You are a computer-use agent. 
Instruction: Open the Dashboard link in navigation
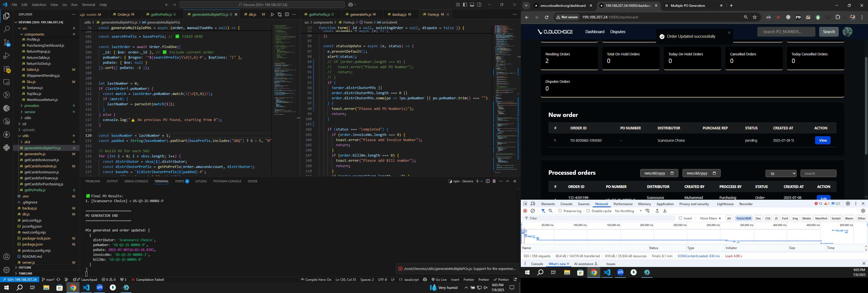(x=595, y=32)
